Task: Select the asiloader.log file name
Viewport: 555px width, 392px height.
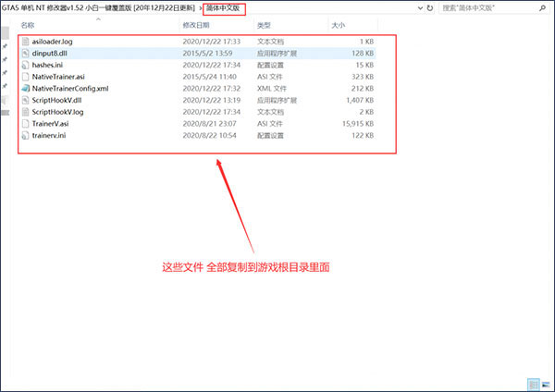Action: pyautogui.click(x=52, y=42)
